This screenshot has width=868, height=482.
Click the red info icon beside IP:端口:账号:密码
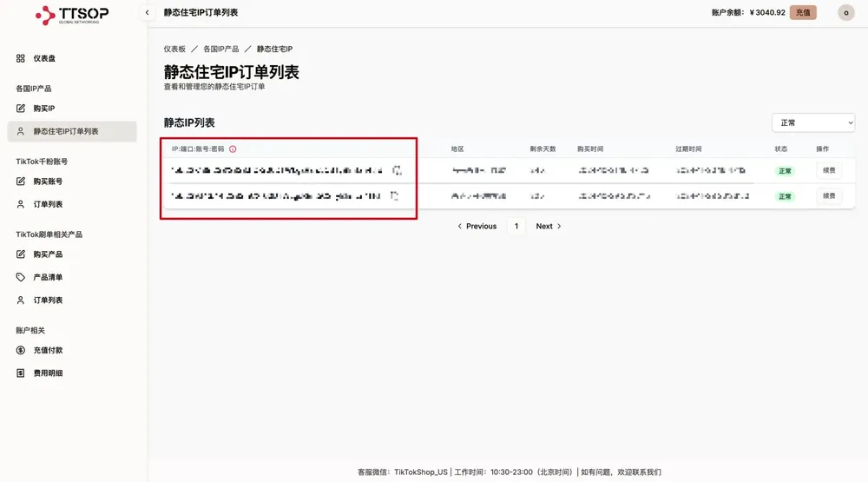233,149
